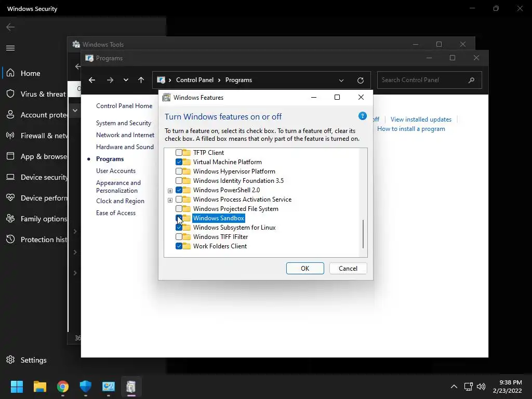Viewport: 532px width, 399px height.
Task: Open address bar history dropdown
Action: pyautogui.click(x=341, y=81)
